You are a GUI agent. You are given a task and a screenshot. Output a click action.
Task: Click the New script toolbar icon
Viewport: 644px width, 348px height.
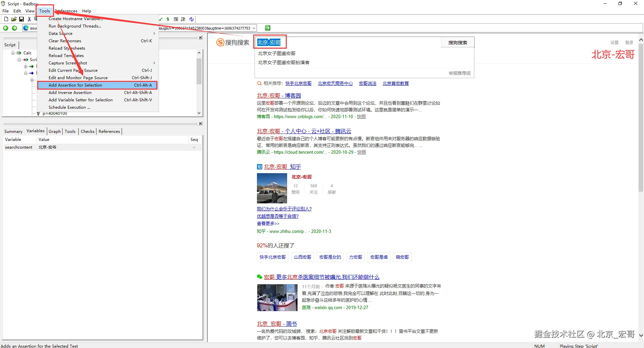tap(6, 19)
